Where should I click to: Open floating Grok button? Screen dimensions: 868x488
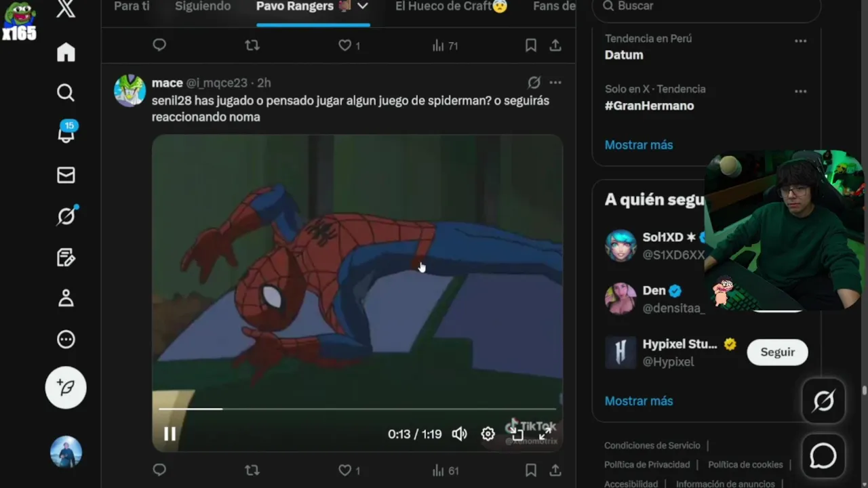point(823,401)
